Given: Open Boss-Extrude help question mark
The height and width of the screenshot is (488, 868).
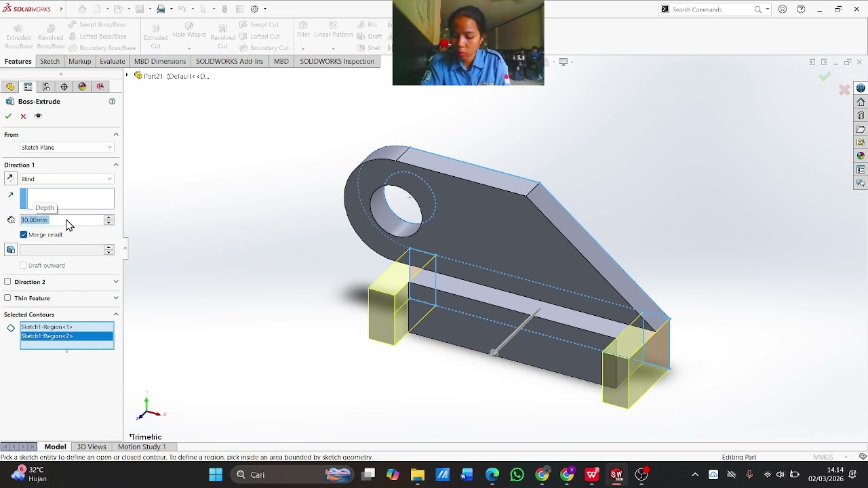Looking at the screenshot, I should tap(112, 102).
